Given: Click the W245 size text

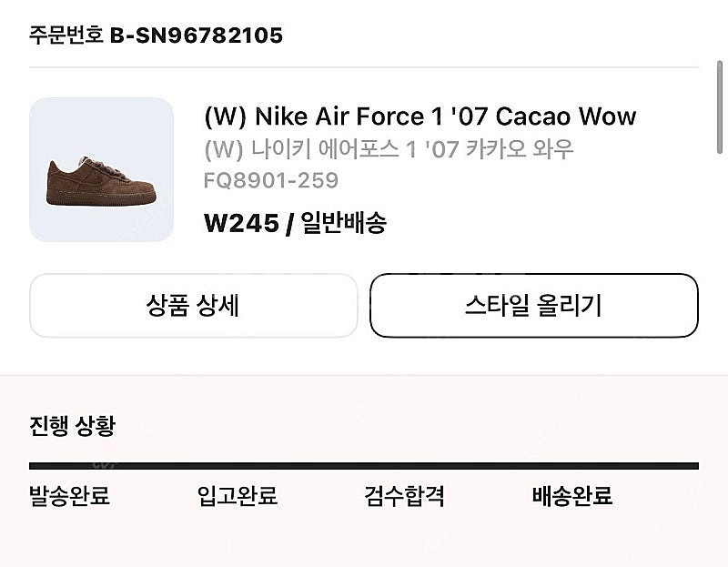Looking at the screenshot, I should 241,223.
